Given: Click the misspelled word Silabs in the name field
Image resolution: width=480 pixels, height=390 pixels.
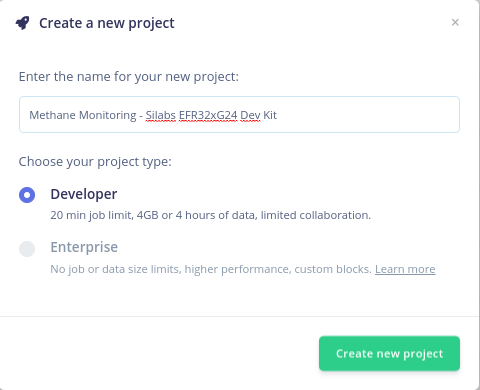Looking at the screenshot, I should [x=161, y=115].
